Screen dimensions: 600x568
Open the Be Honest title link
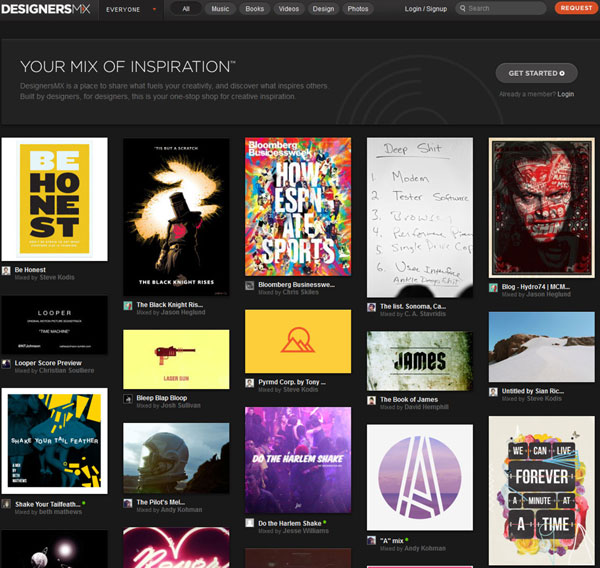(x=30, y=270)
